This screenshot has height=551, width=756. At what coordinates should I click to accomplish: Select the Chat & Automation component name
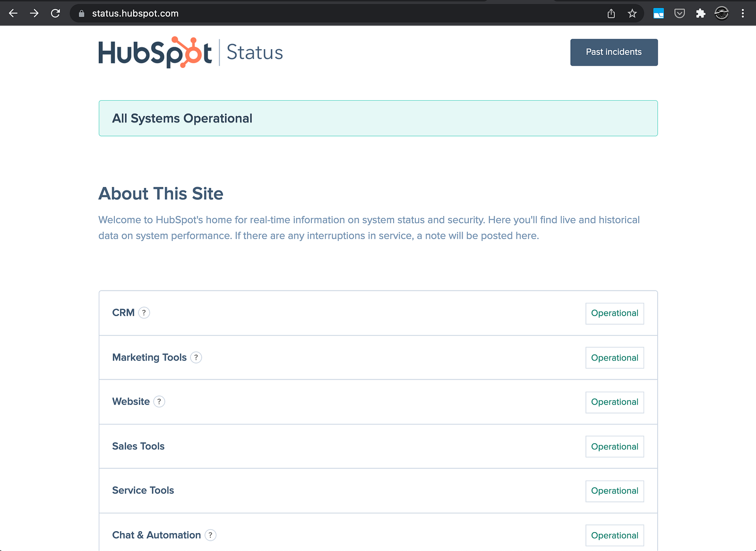(x=156, y=535)
